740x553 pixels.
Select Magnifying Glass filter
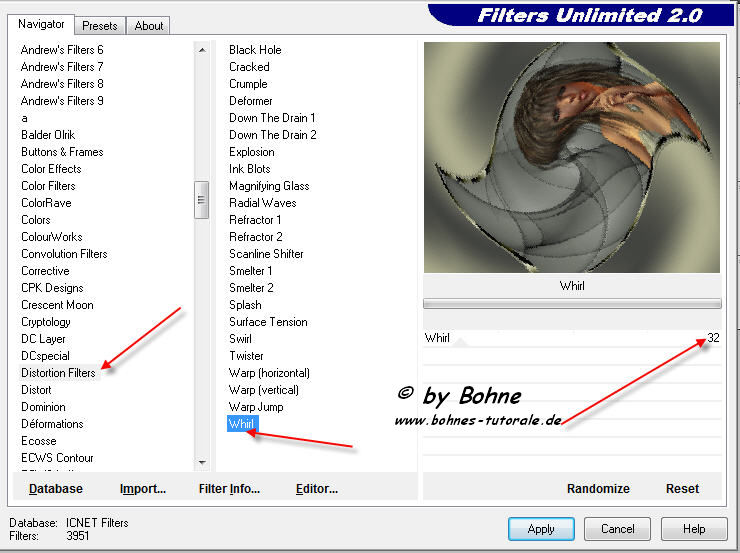(x=269, y=186)
